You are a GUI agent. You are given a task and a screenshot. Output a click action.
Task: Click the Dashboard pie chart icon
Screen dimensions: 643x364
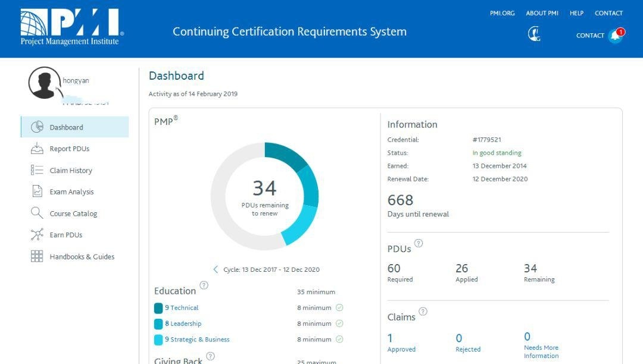click(37, 127)
